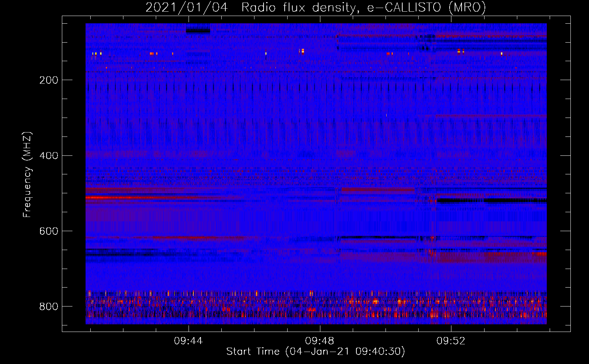
Task: Click the 400 frequency tick label
Action: coord(49,156)
